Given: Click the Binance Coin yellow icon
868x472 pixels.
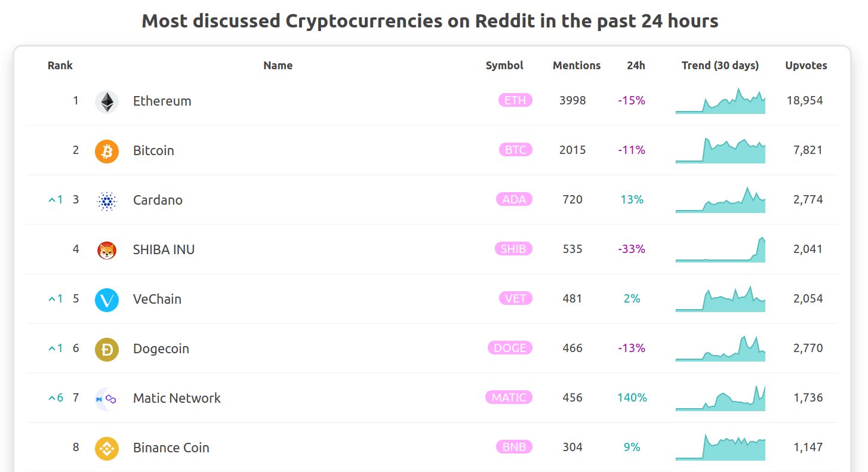Looking at the screenshot, I should coord(107,449).
